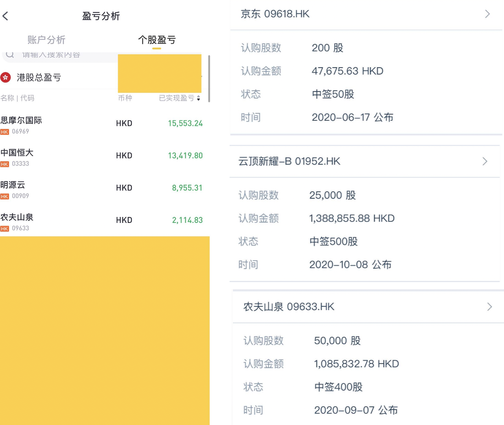Click the HK badge beside code 03333
504x425 pixels.
pos(4,164)
